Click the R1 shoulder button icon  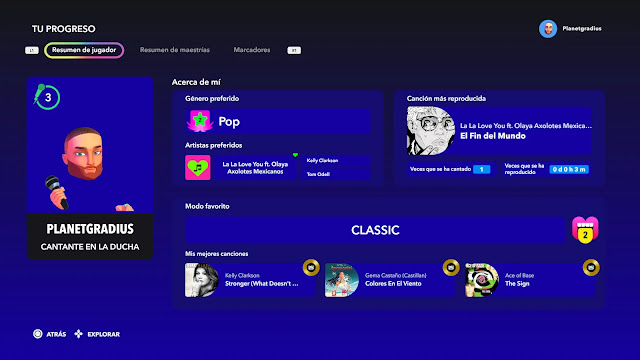(294, 50)
